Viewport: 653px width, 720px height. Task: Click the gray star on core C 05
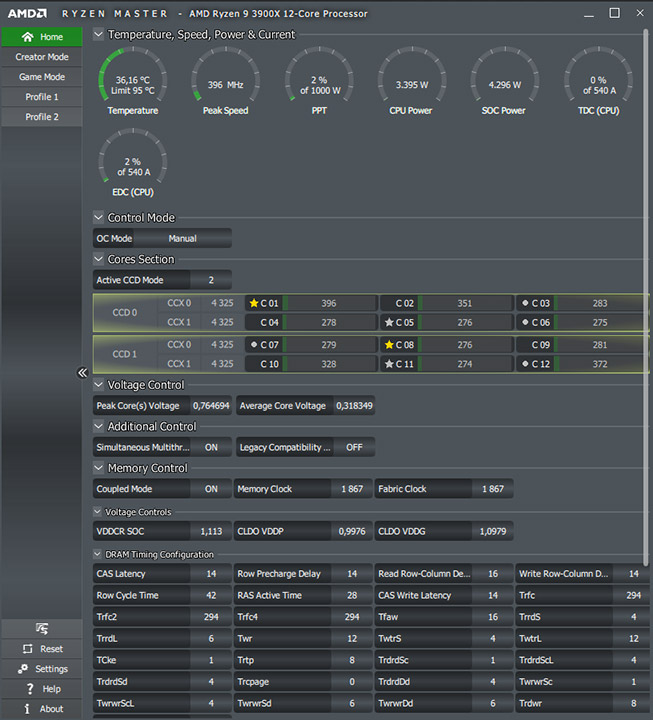389,322
